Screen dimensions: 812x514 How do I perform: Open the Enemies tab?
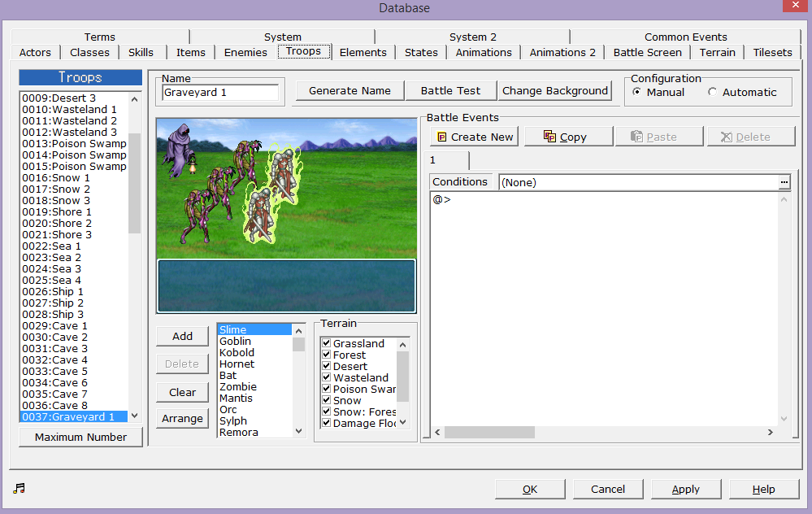click(245, 52)
